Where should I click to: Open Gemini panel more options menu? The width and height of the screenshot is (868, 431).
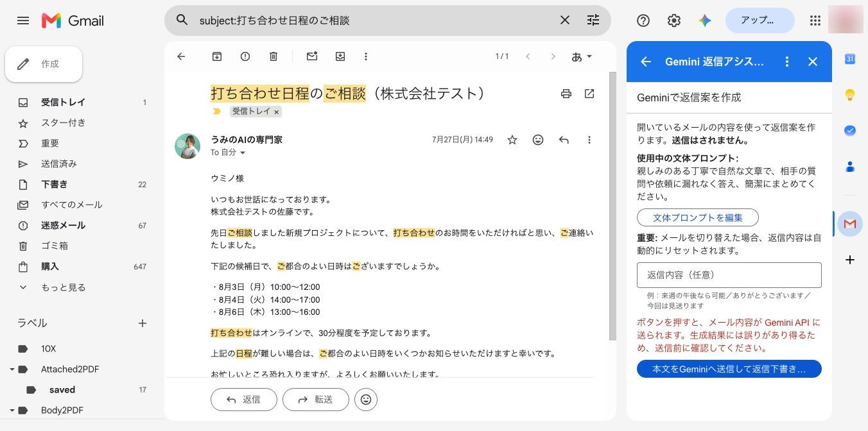click(x=787, y=62)
